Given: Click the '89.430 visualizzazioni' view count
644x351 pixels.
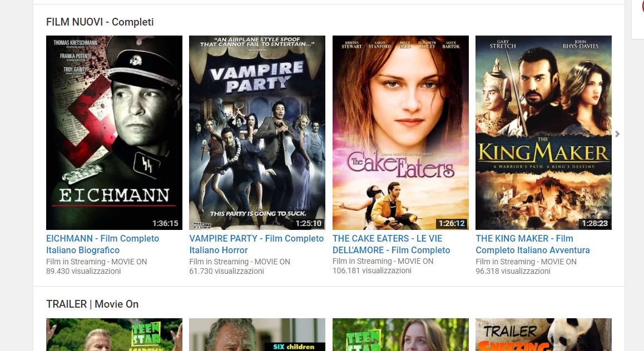Looking at the screenshot, I should click(x=83, y=271).
